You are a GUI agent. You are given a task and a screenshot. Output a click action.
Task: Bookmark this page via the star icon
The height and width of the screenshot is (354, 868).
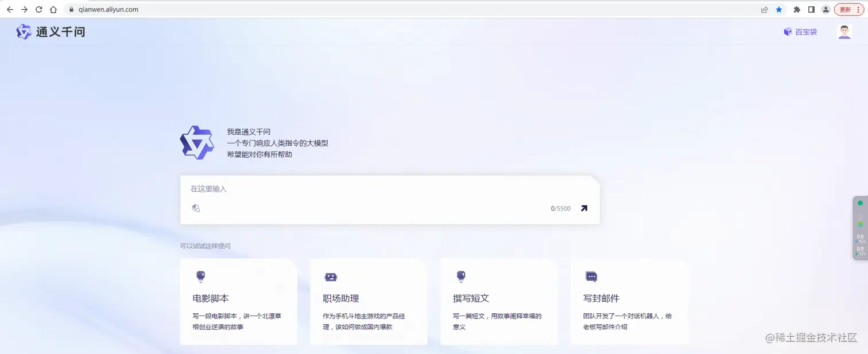pyautogui.click(x=779, y=9)
